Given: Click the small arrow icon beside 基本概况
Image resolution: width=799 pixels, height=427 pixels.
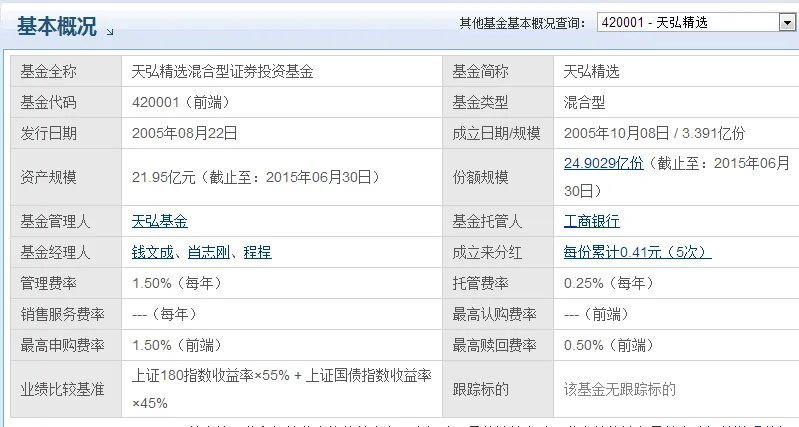Looking at the screenshot, I should coord(110,32).
